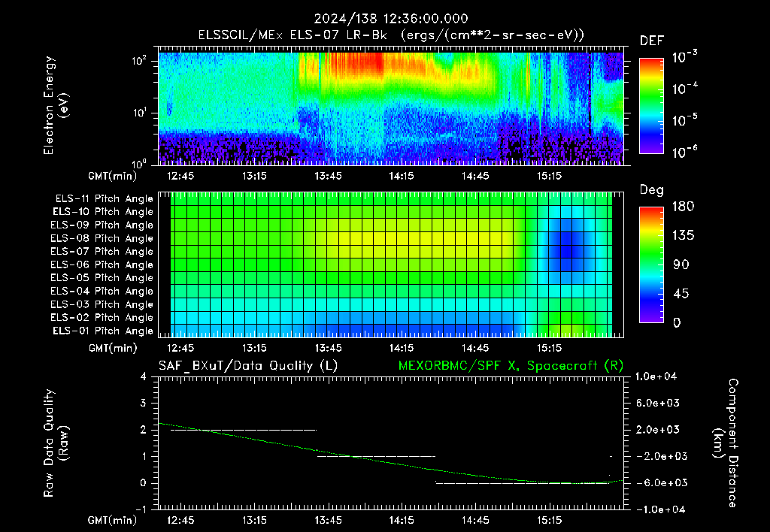Click the DEF color bar in the top panel
Viewport: 770px width, 532px height.
[651, 106]
